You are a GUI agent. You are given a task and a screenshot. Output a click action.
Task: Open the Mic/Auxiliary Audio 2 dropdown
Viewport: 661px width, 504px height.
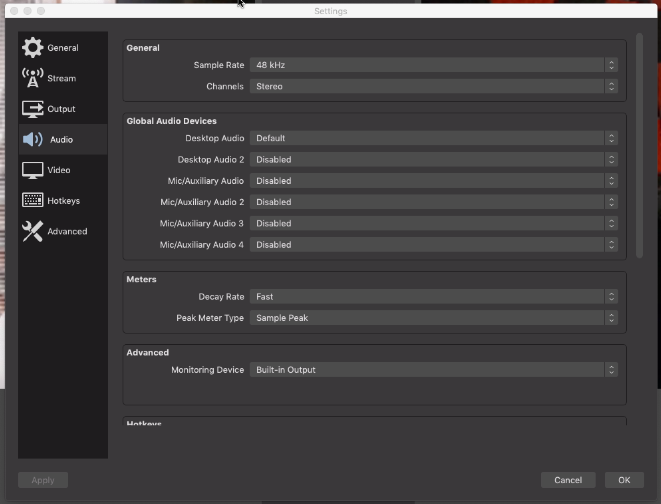[434, 202]
